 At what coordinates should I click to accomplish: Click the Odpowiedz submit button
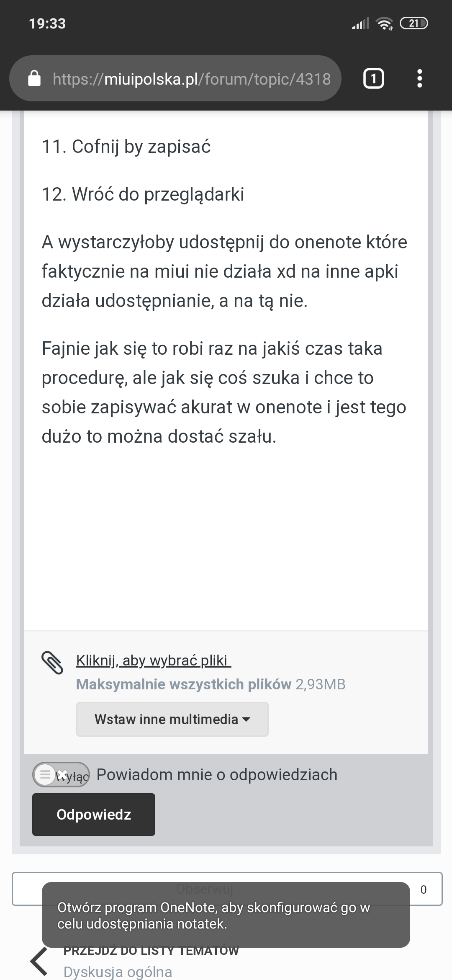click(x=94, y=815)
